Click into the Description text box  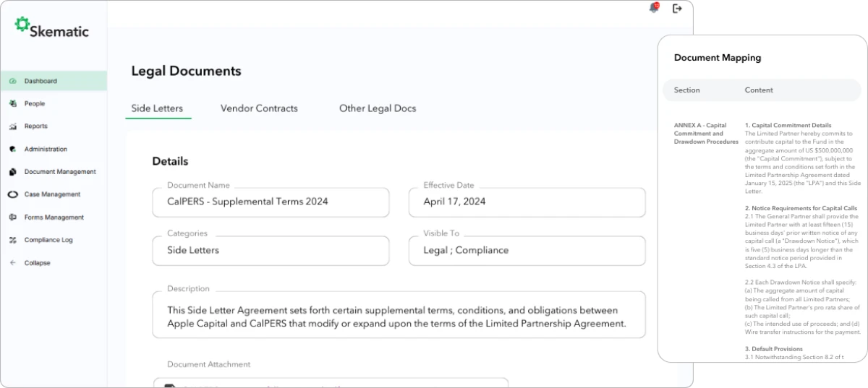click(399, 317)
